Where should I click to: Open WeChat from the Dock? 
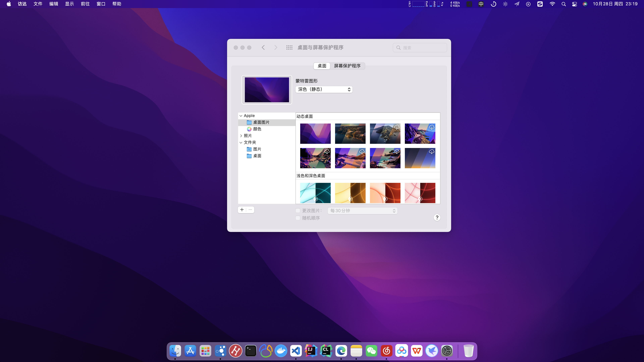[371, 351]
